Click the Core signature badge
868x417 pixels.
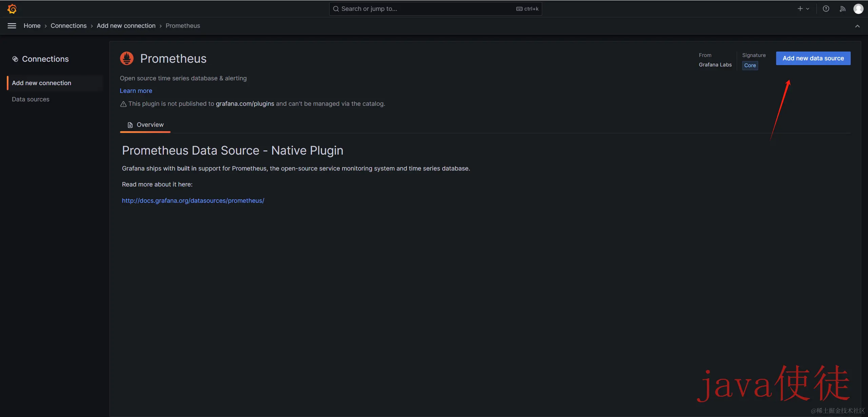tap(750, 65)
